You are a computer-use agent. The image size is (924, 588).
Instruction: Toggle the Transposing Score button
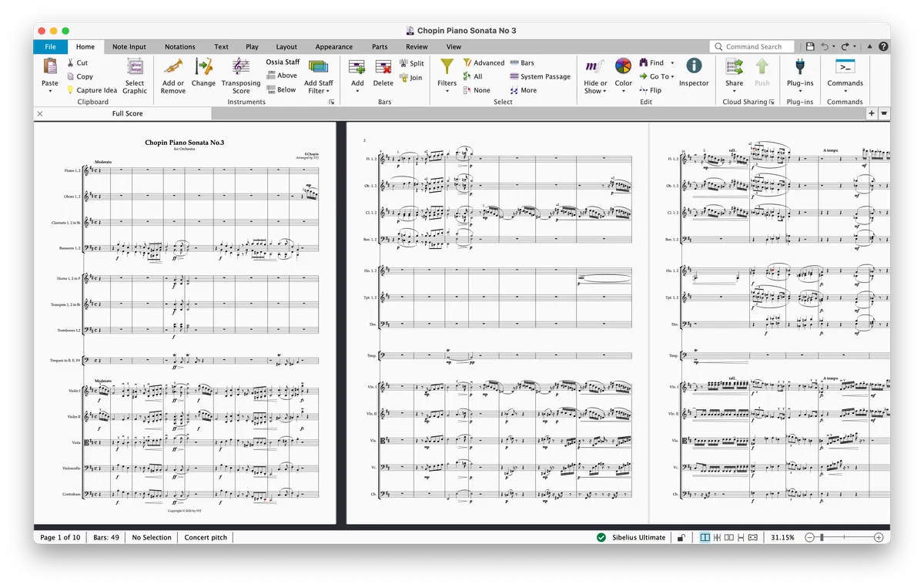pyautogui.click(x=241, y=74)
